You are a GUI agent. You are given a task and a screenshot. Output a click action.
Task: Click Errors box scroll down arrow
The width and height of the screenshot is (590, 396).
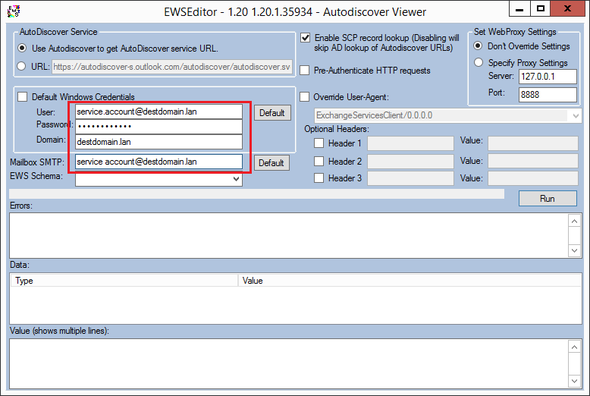point(574,250)
